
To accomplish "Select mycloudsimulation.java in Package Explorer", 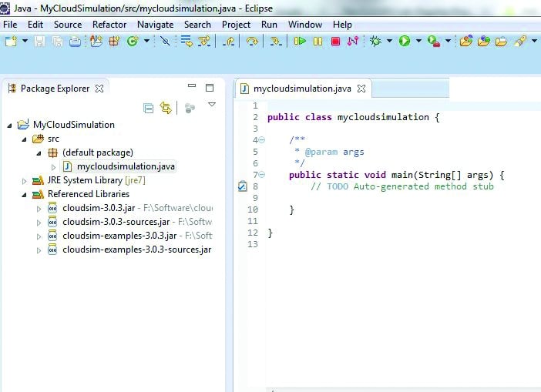I will click(x=126, y=166).
